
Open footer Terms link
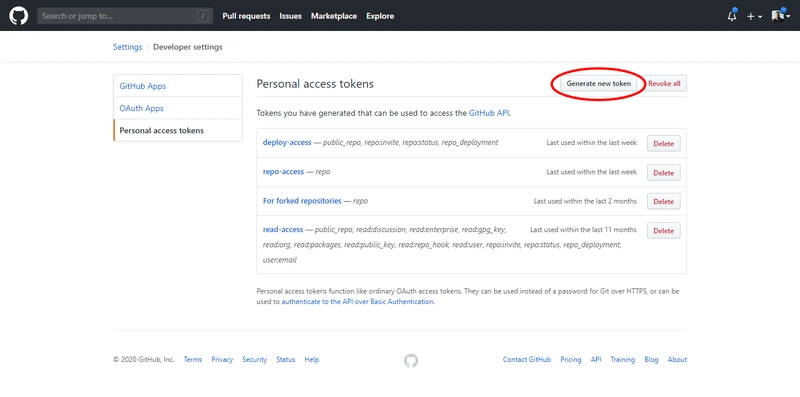tap(193, 360)
